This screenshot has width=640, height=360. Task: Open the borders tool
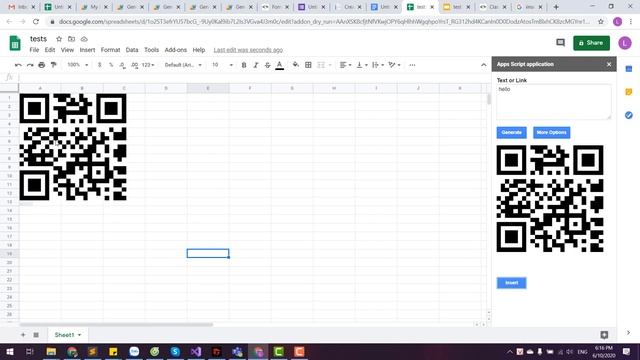click(x=308, y=65)
